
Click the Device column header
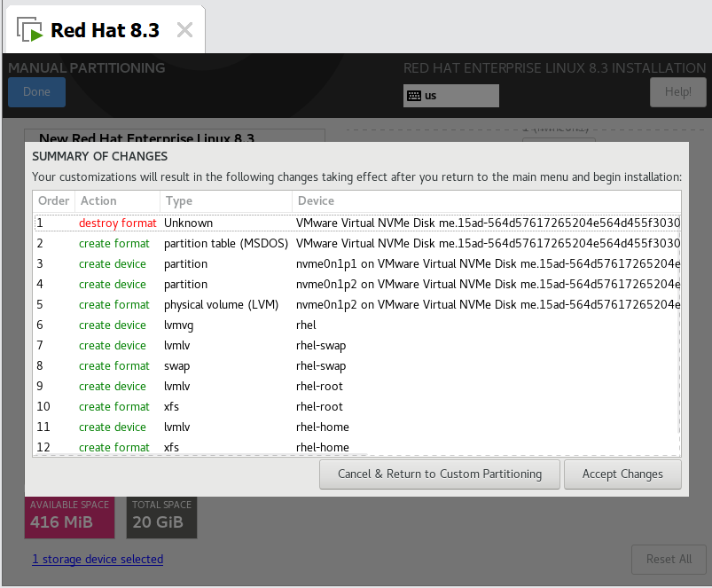coord(315,200)
